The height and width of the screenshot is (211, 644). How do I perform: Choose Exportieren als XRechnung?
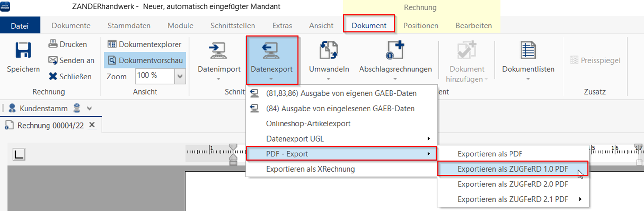point(310,169)
